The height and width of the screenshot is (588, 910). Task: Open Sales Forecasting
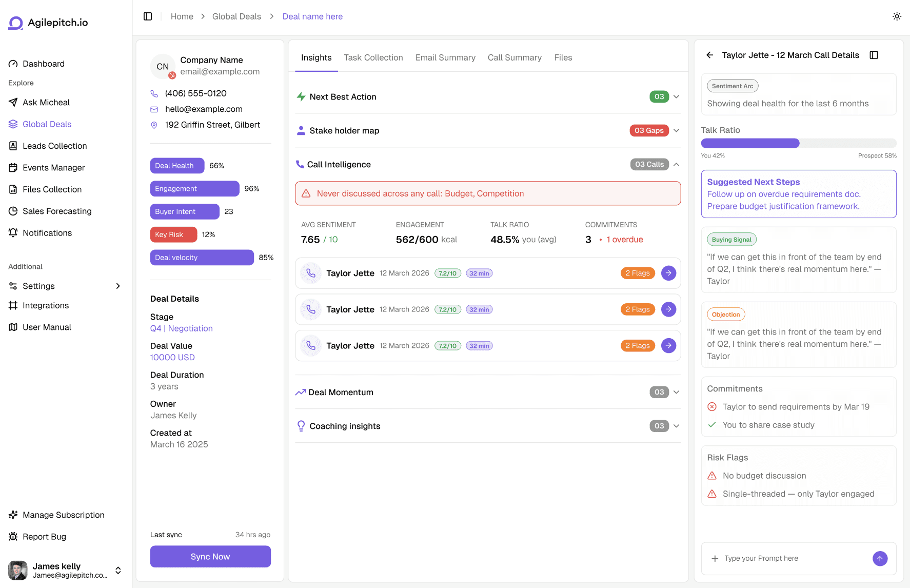(x=57, y=211)
